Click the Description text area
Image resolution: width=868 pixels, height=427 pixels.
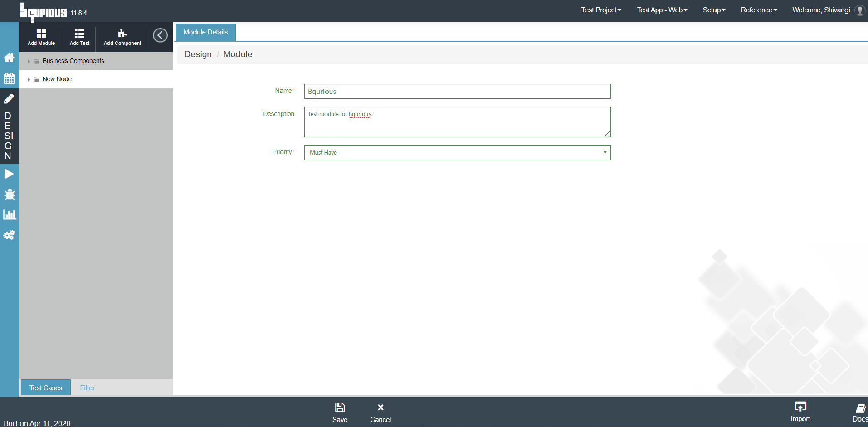pos(457,122)
